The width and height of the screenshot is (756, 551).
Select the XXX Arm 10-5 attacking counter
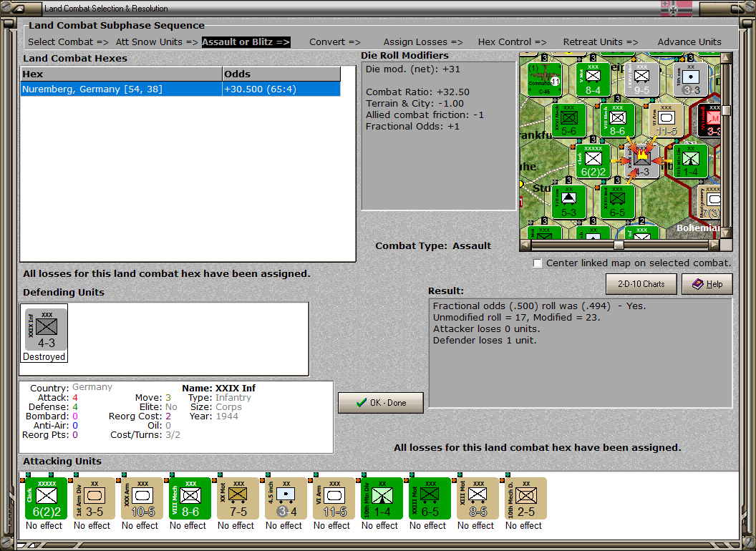tap(142, 499)
